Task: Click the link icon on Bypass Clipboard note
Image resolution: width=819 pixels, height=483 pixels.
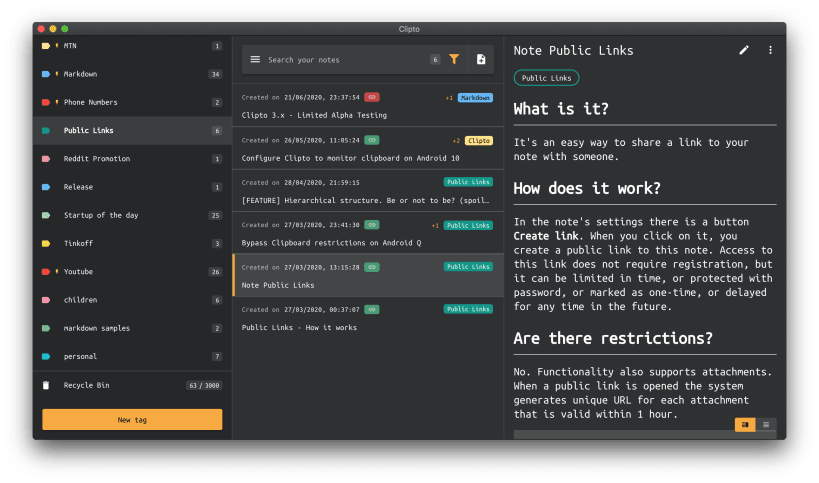Action: click(x=372, y=225)
